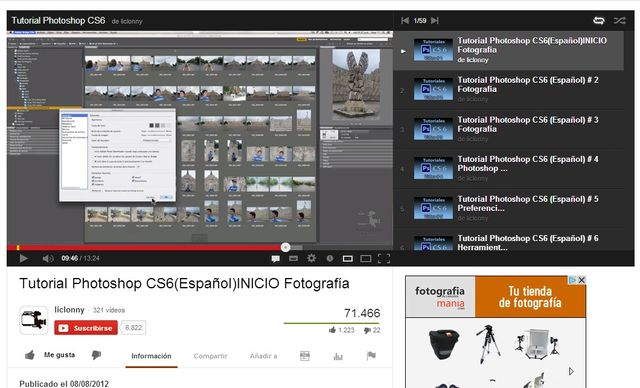Play the paused video
The height and width of the screenshot is (388, 640).
23,258
